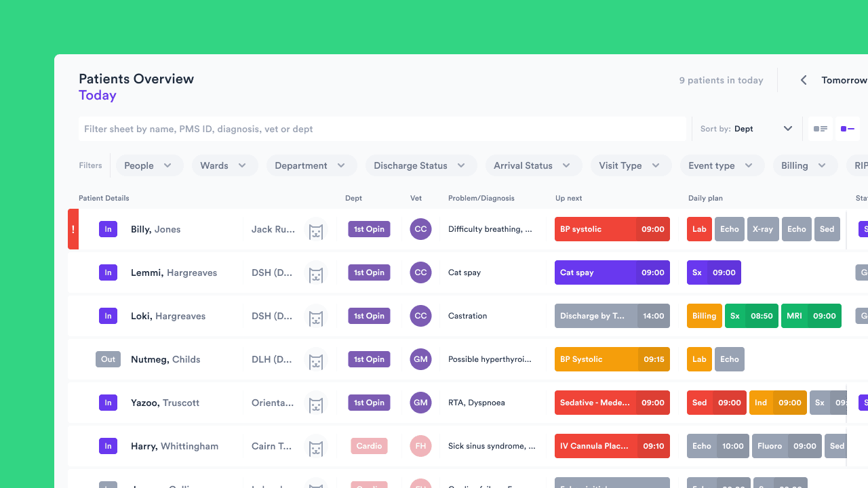Click the pink Cardio department tag for Harry
This screenshot has height=488, width=868.
(369, 446)
